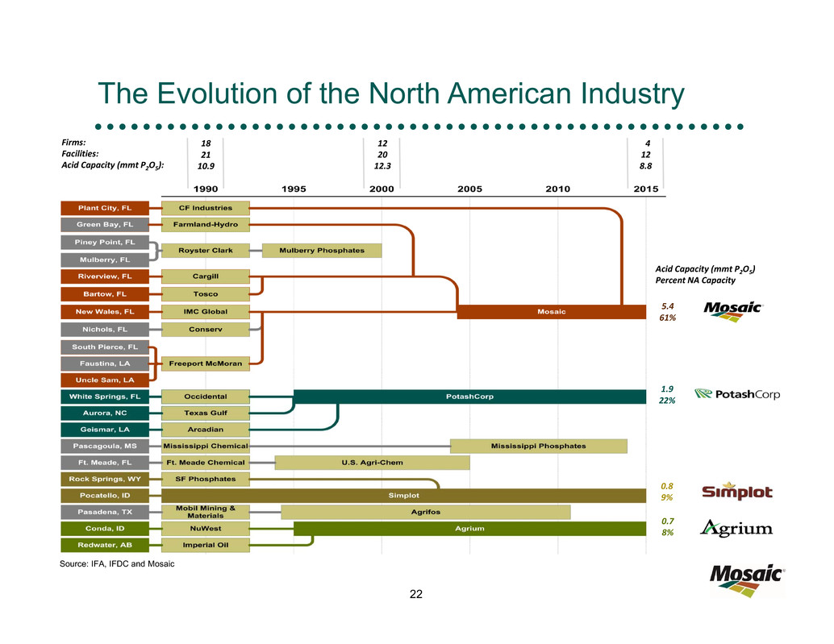Screen dimensions: 834x644
Task: Select the Piney Point, FL box
Action: click(105, 243)
